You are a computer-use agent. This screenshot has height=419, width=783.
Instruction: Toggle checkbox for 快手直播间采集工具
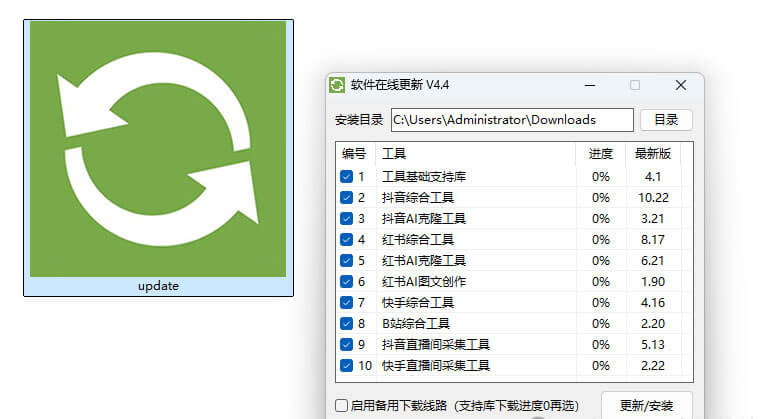click(x=347, y=366)
